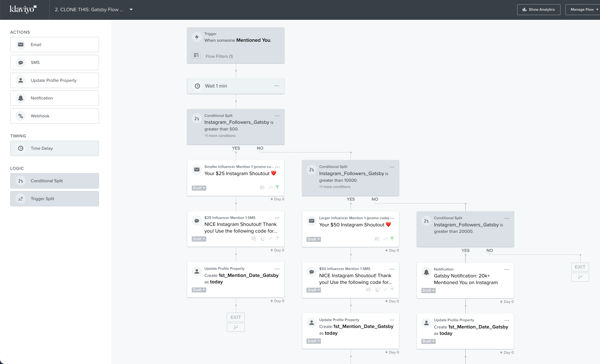The width and height of the screenshot is (600, 364).
Task: Select the SMS speech bubble icon
Action: point(21,63)
